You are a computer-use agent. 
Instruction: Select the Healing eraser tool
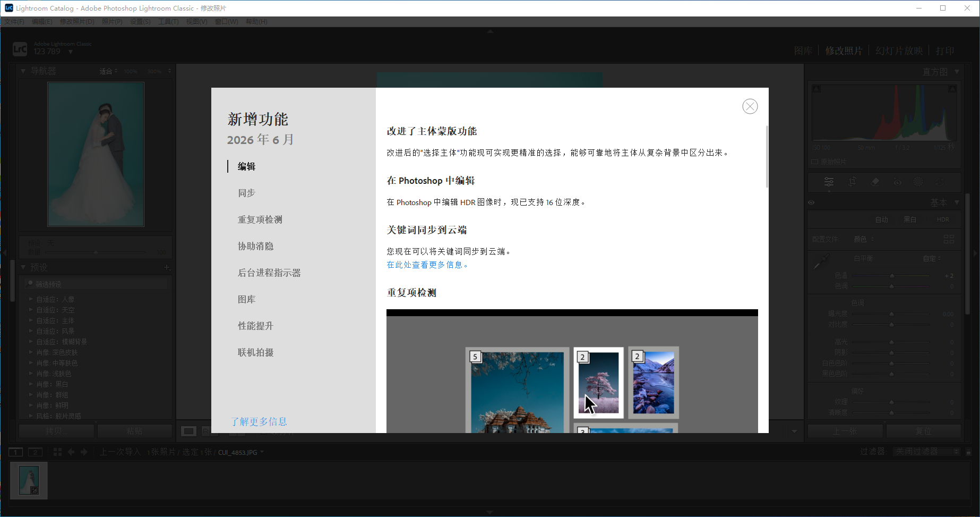875,182
